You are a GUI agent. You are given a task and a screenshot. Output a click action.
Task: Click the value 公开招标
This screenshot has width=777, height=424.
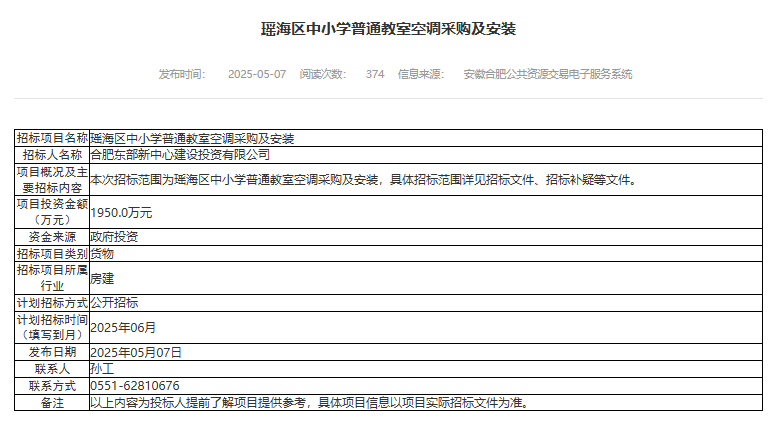point(114,303)
